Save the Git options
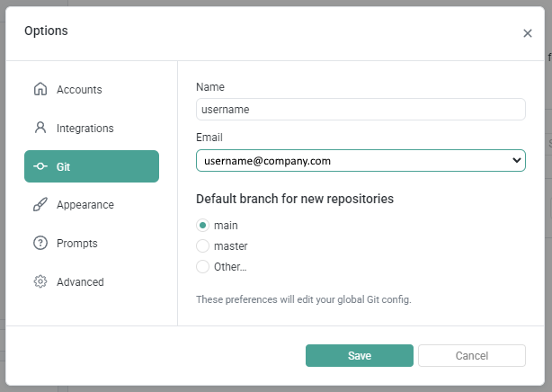 tap(360, 355)
